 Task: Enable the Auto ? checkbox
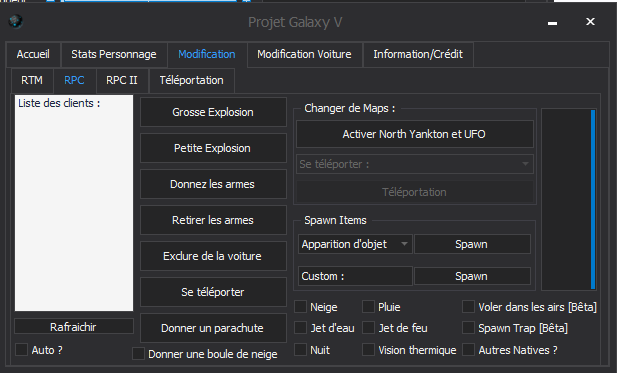coord(21,349)
